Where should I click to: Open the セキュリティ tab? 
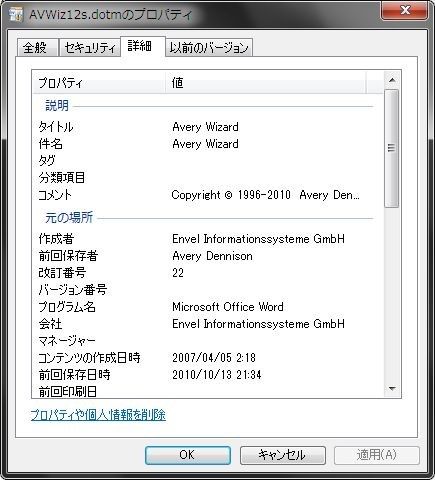coord(90,48)
